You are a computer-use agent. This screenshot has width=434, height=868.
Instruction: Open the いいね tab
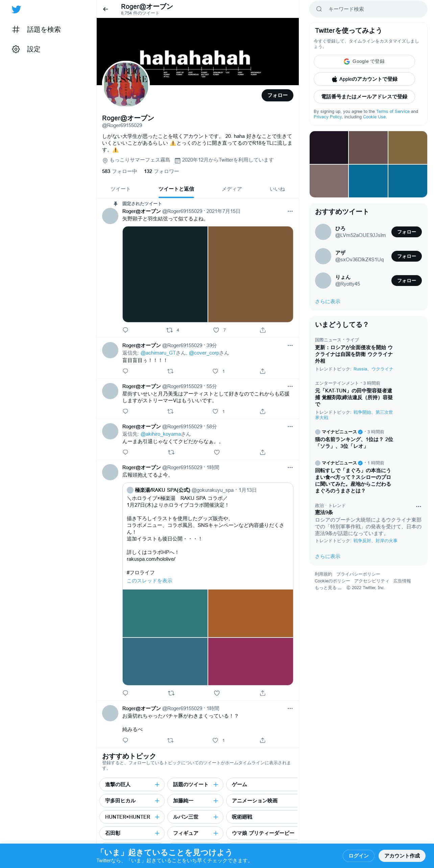point(277,189)
